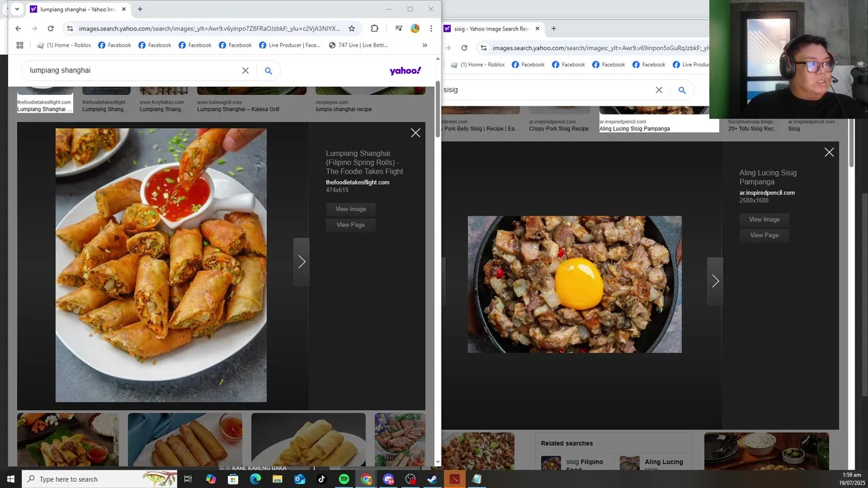
Task: Select Crispy Pork Sisig Recipe result
Action: coord(559,129)
